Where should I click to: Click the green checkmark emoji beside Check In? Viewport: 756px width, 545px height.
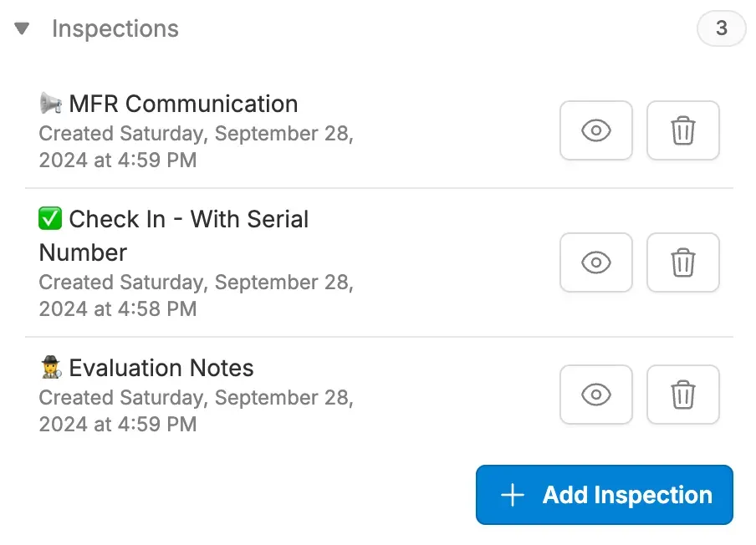[51, 219]
